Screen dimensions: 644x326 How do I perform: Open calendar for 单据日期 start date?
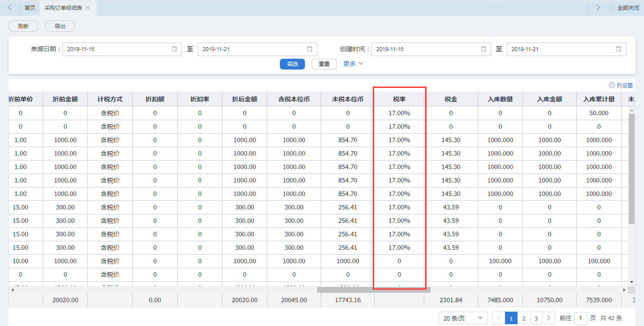[174, 49]
